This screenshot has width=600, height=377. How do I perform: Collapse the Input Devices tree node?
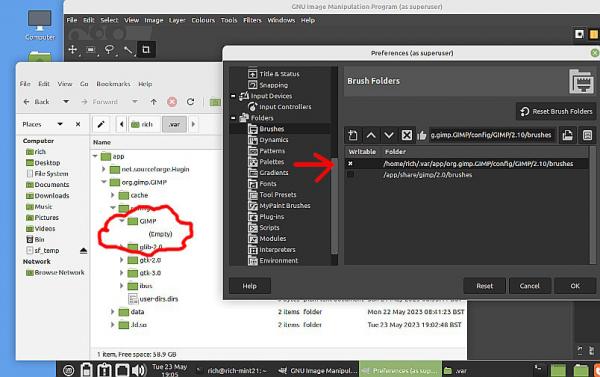pos(233,96)
